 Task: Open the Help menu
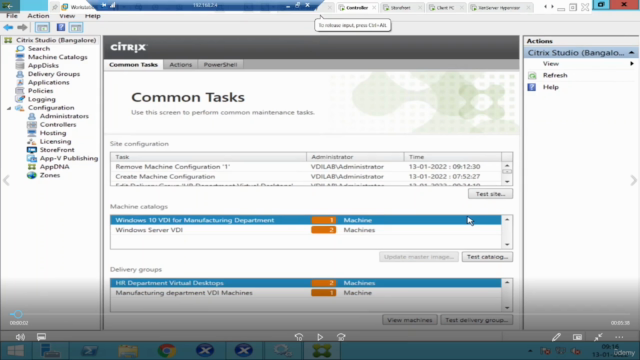point(93,16)
